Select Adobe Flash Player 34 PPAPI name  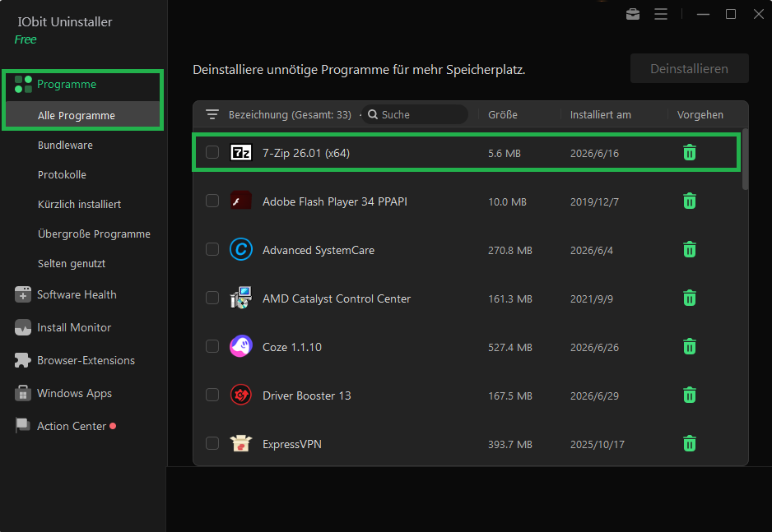point(335,201)
